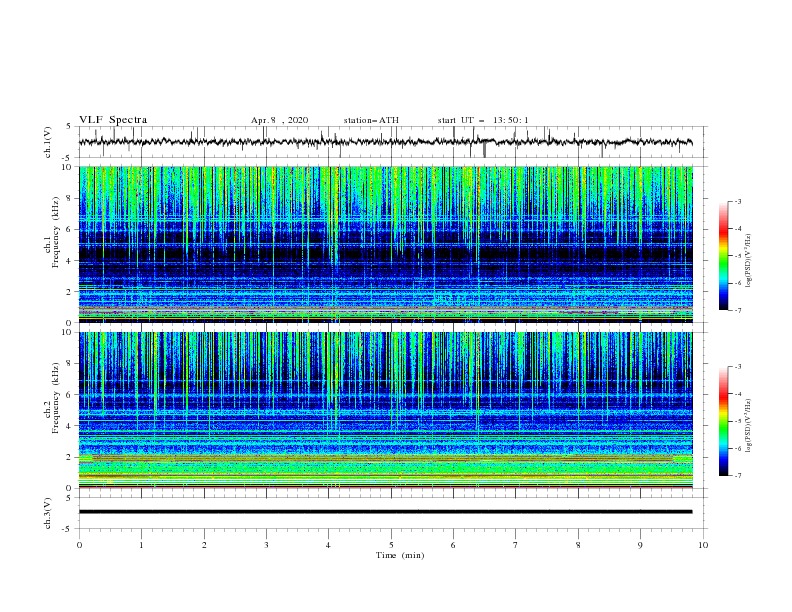Click the "0" tick on the time axis
The image size is (792, 612).
79,545
